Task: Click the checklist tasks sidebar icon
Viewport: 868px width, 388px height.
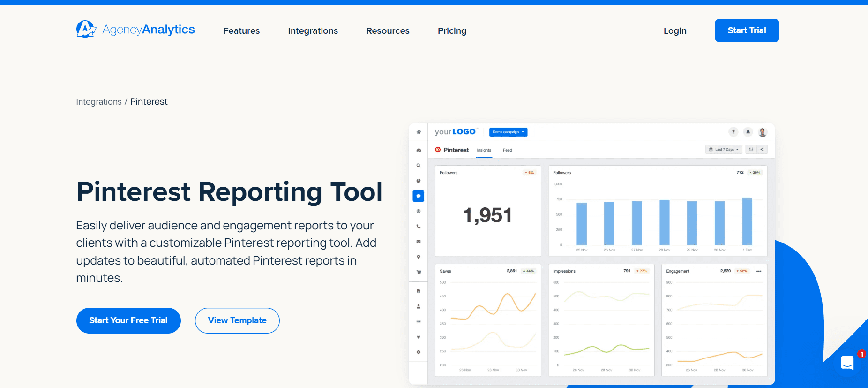Action: (419, 322)
